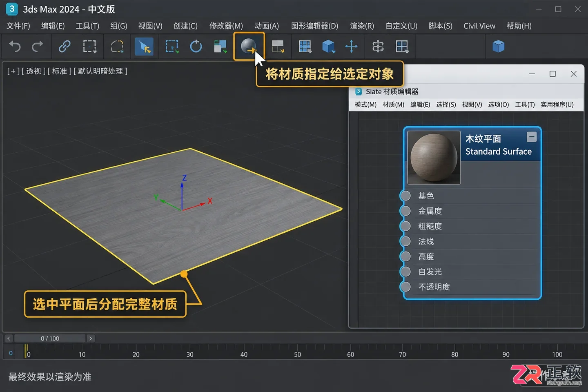Click the 法线 input socket
Image resolution: width=588 pixels, height=392 pixels.
(405, 241)
